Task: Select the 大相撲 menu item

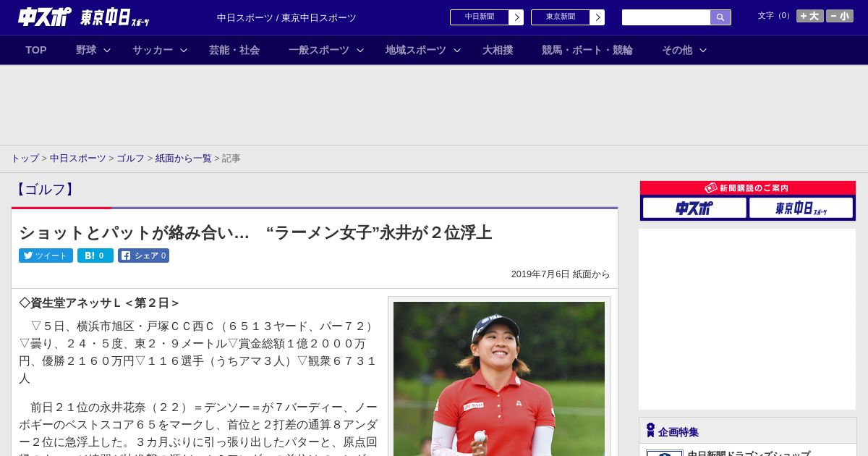Action: [498, 50]
